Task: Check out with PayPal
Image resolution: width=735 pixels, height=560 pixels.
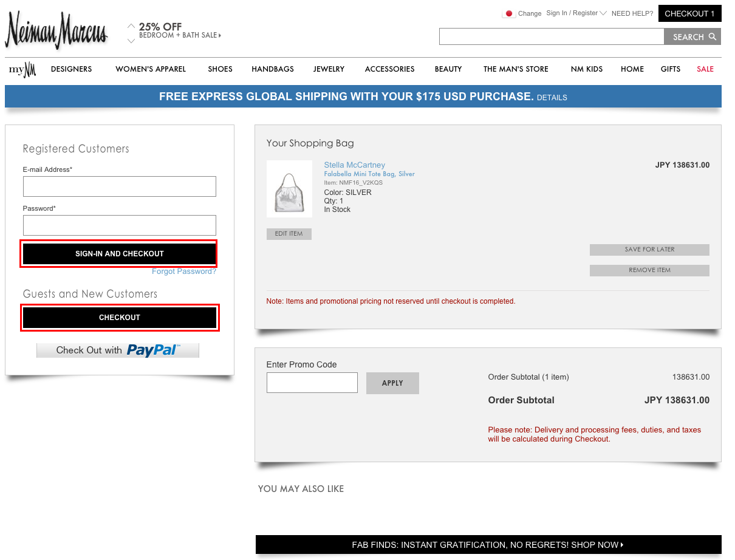Action: (118, 350)
